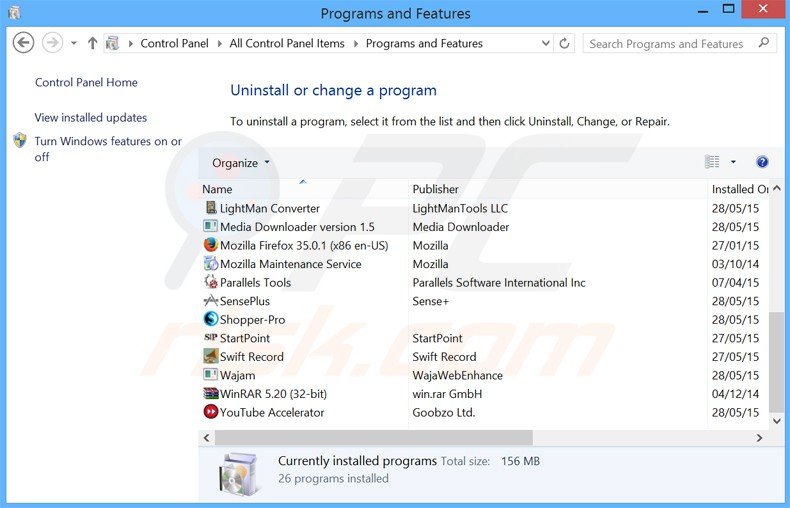The width and height of the screenshot is (790, 508).
Task: Click the Back navigation arrow
Action: (23, 43)
